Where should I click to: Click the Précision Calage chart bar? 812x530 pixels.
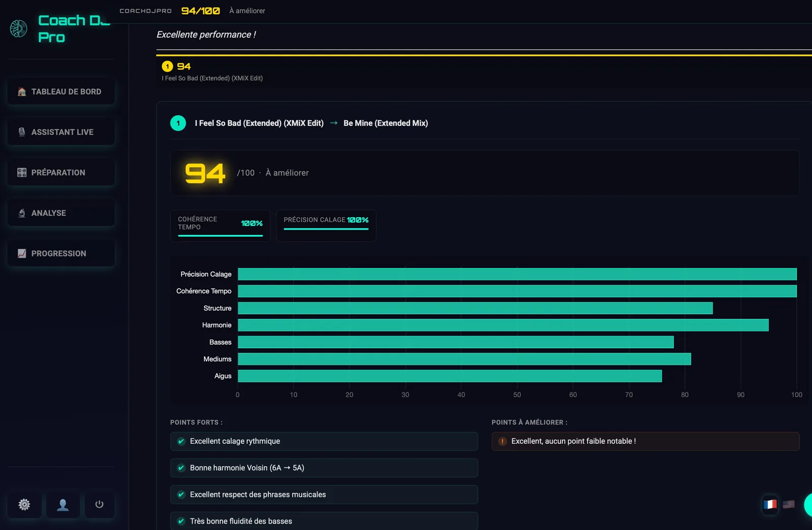517,274
